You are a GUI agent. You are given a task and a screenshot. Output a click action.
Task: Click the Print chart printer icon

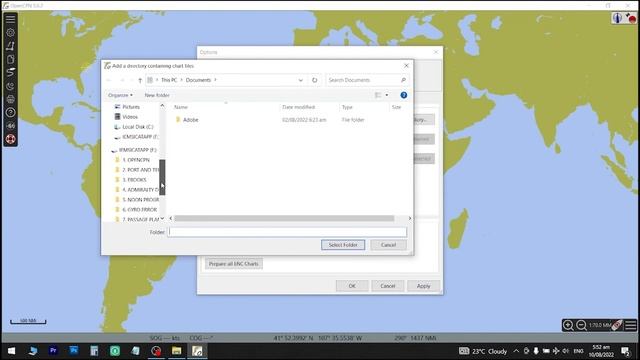tap(10, 99)
